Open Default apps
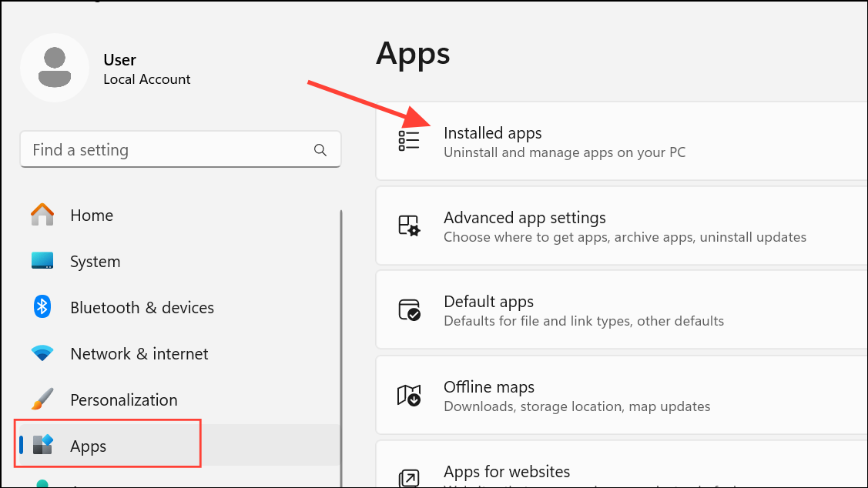 point(622,310)
